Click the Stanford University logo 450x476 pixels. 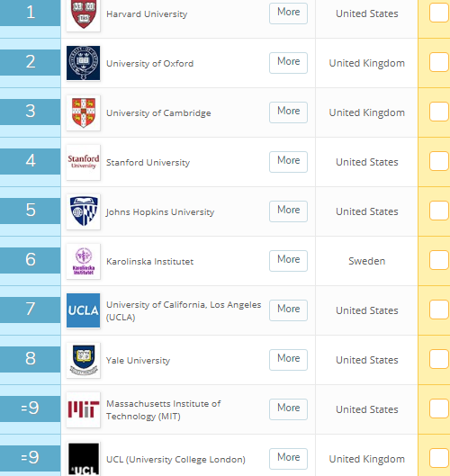(x=84, y=162)
